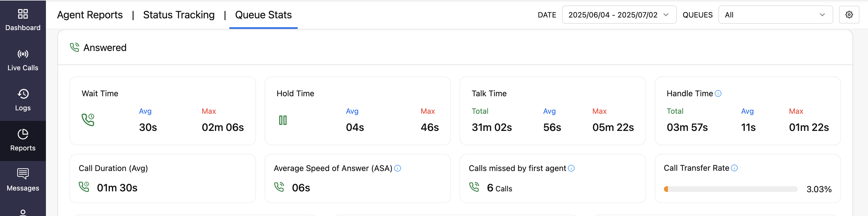
Task: Click the Answered section phone icon
Action: point(74,48)
